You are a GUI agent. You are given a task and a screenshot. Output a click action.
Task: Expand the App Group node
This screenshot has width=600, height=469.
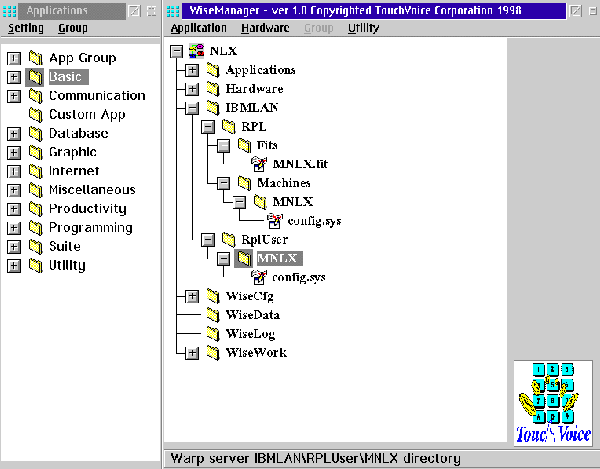(14, 58)
